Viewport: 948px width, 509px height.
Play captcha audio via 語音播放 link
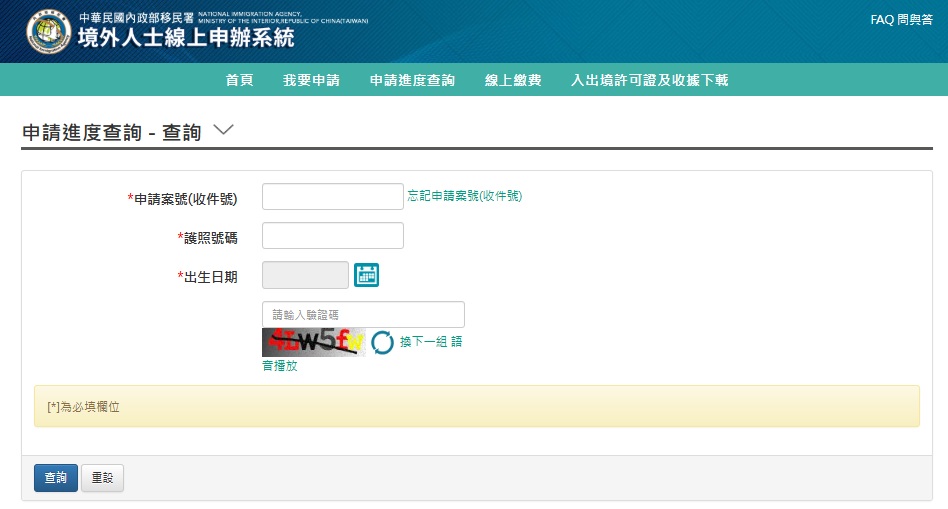coord(280,366)
